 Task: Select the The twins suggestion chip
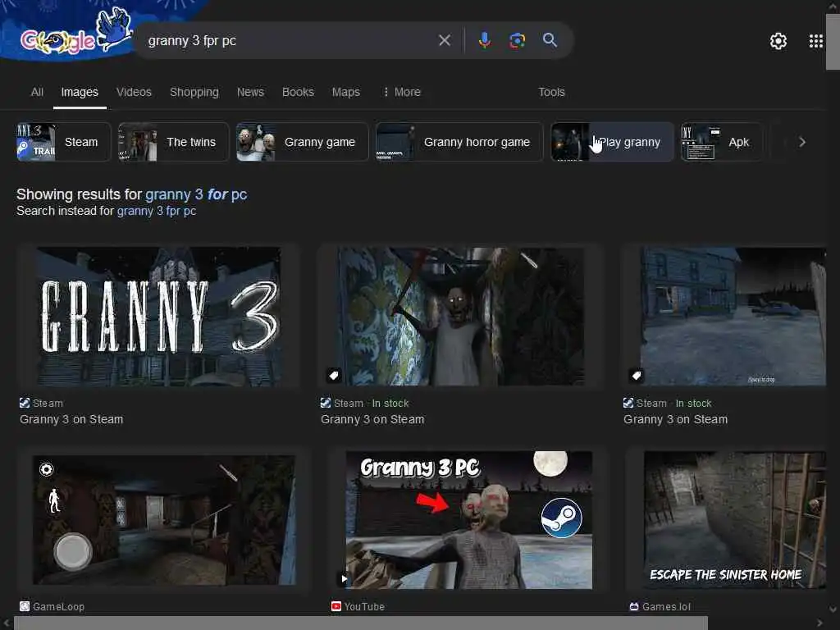pyautogui.click(x=174, y=142)
